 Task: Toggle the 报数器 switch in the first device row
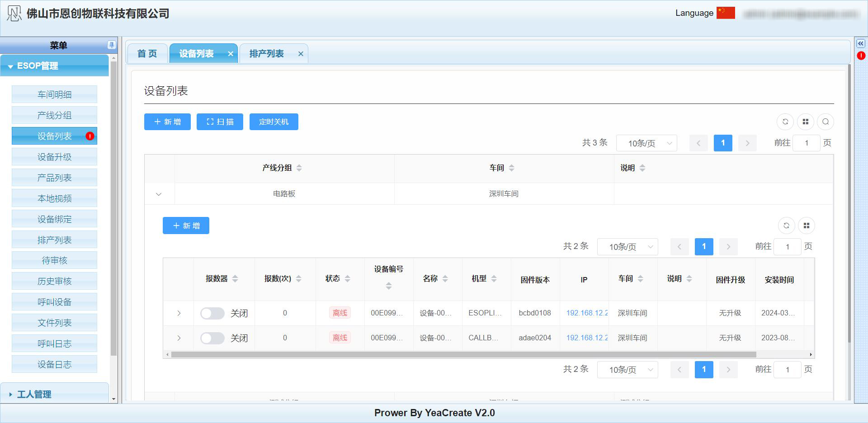[212, 313]
